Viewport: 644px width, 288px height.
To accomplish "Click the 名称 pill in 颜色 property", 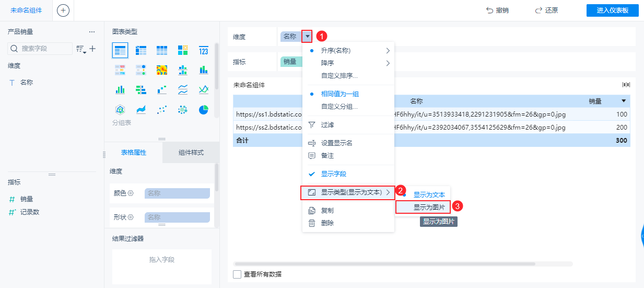I will point(177,193).
